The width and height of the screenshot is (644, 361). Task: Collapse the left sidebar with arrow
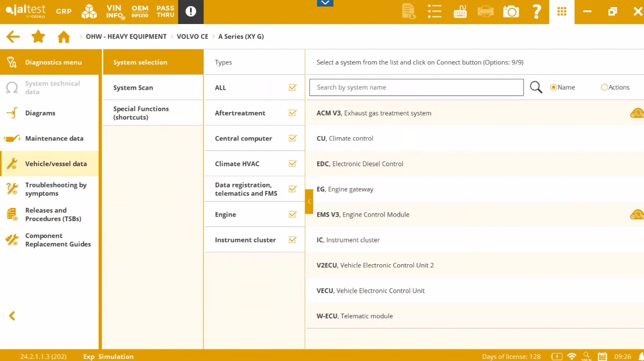12,316
